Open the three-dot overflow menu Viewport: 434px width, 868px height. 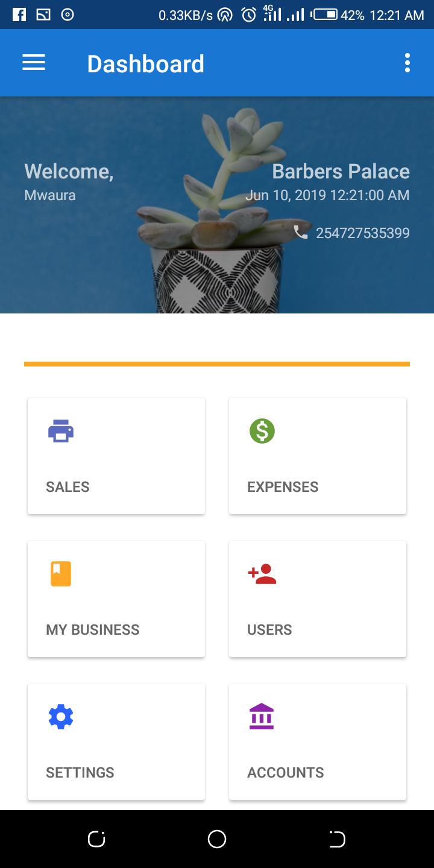click(x=407, y=63)
